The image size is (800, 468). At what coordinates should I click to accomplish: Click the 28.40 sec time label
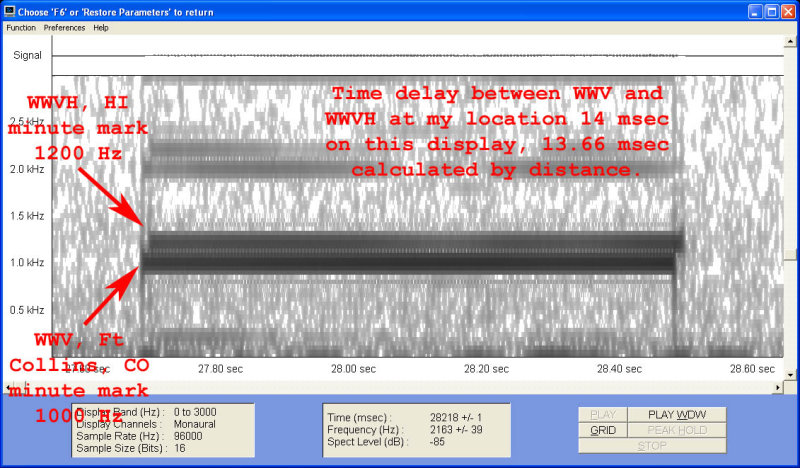coord(619,368)
